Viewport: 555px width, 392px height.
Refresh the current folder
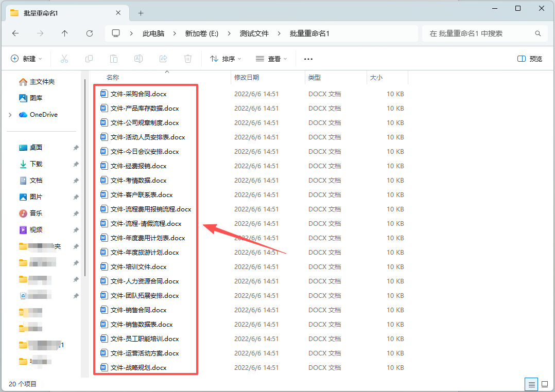click(90, 33)
